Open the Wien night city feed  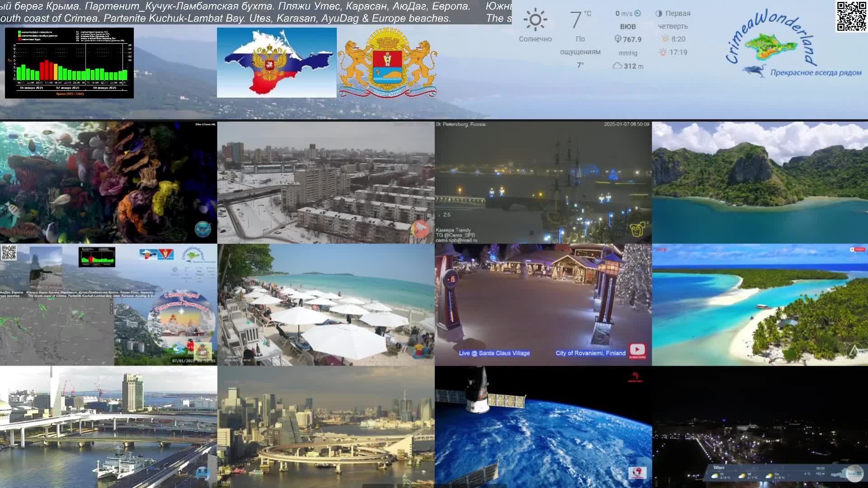coord(760,427)
